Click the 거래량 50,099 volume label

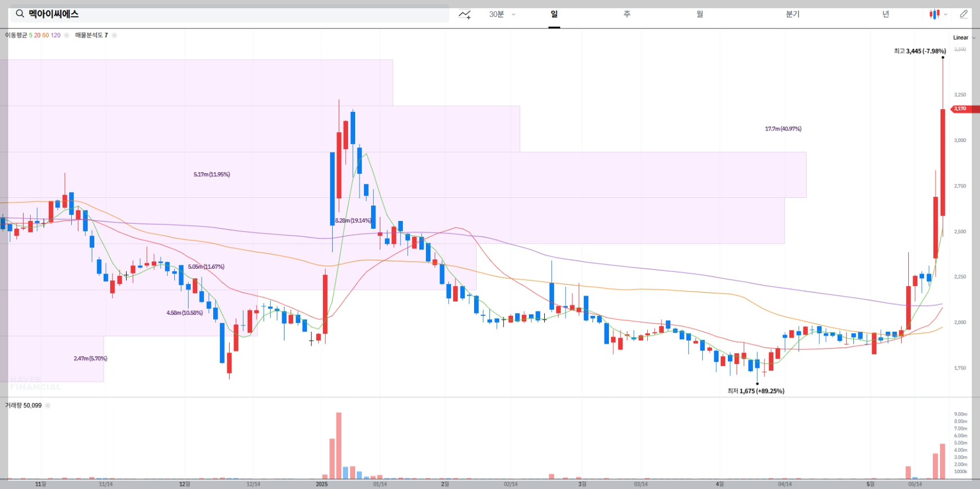pyautogui.click(x=23, y=406)
